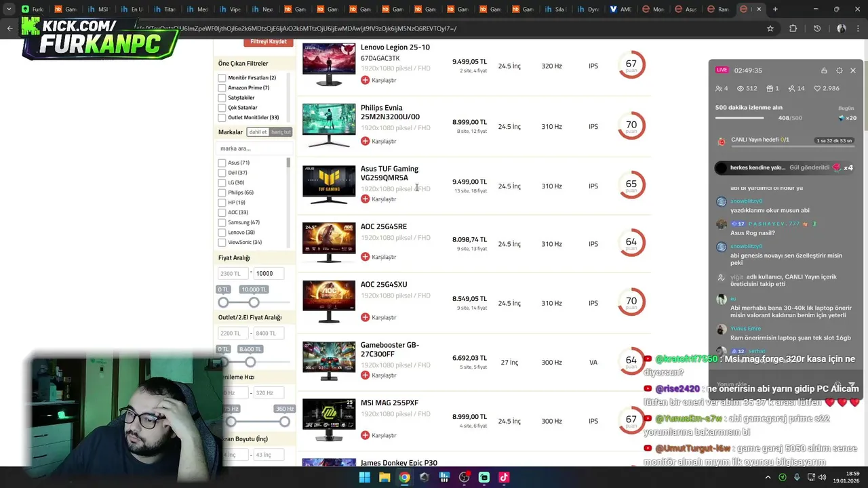Viewport: 868px width, 488px height.
Task: Click Karşılaştır plus icon for MSI MAG 255PXF
Action: 365,435
